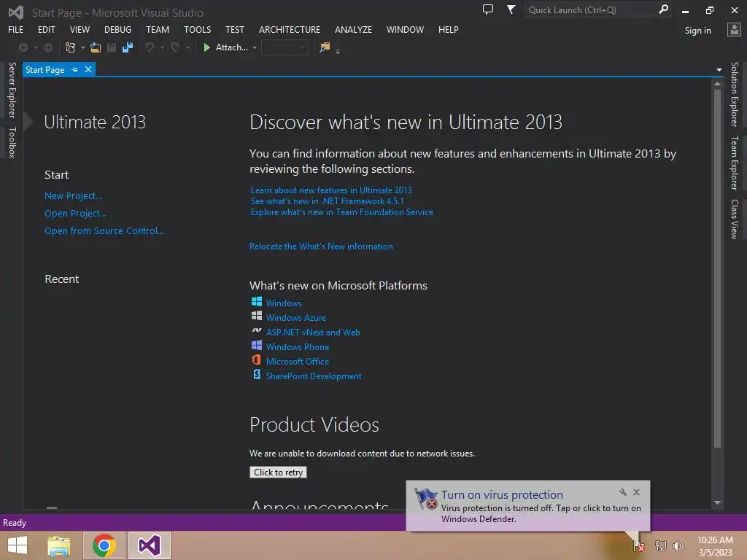This screenshot has height=560, width=747.
Task: Open the document tab list dropdown arrow
Action: pos(719,70)
